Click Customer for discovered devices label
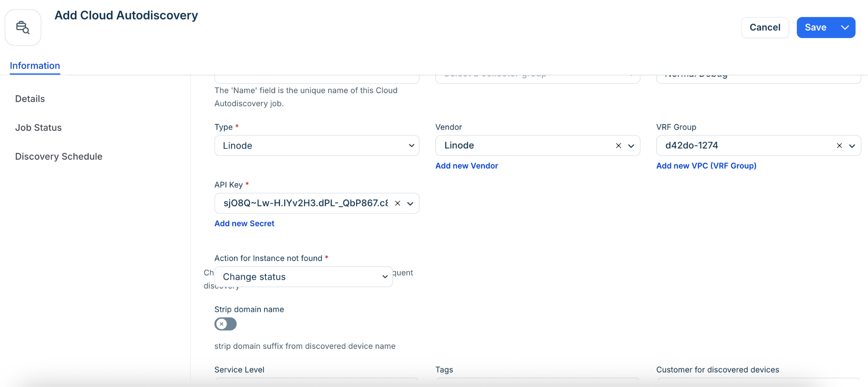This screenshot has height=387, width=868. [718, 370]
